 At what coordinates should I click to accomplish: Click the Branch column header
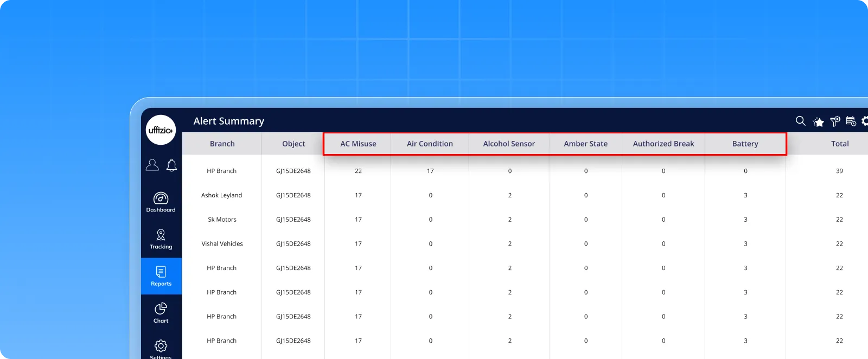click(222, 144)
